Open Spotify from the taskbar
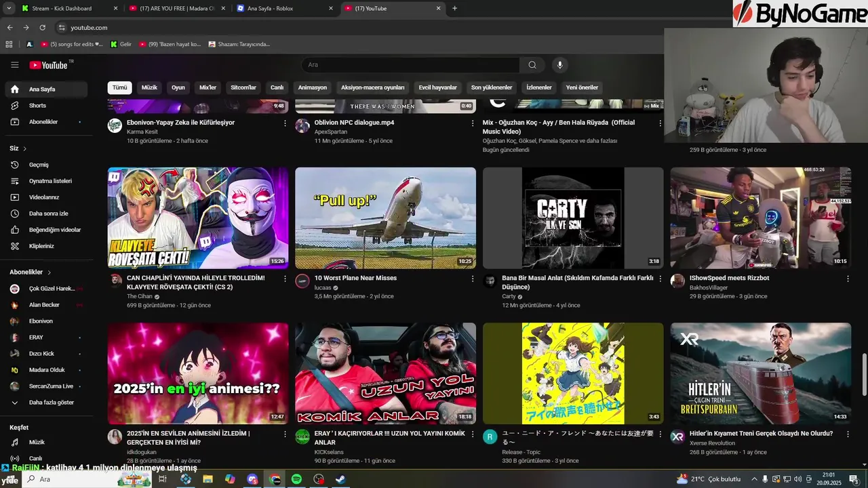This screenshot has height=488, width=868. 296,479
